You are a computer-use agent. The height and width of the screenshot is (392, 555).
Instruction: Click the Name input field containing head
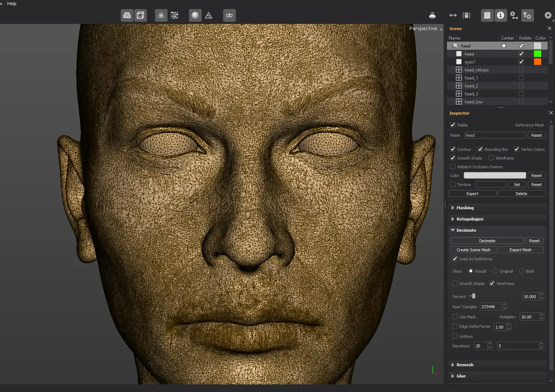[x=495, y=135]
